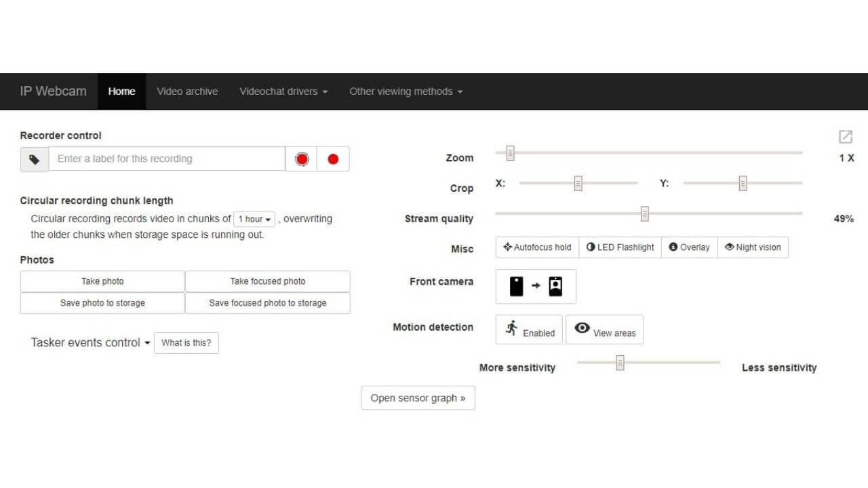Toggle Autofocus hold
868x488 pixels.
point(537,247)
